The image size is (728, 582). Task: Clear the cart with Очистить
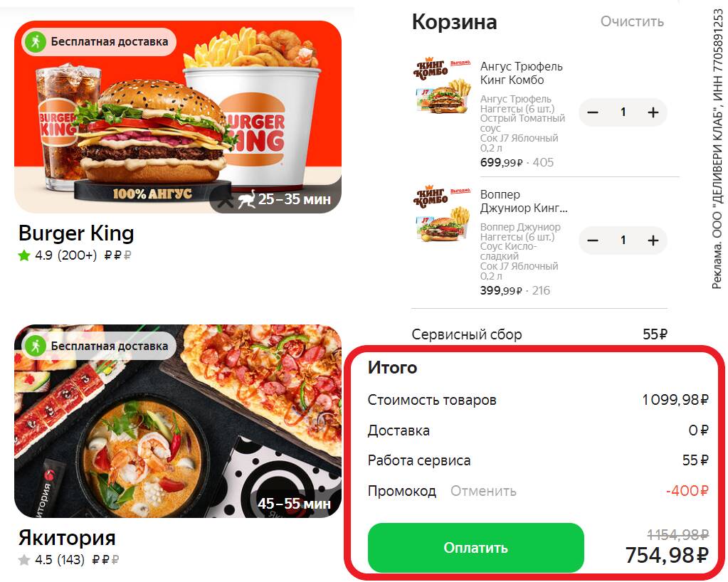(632, 21)
